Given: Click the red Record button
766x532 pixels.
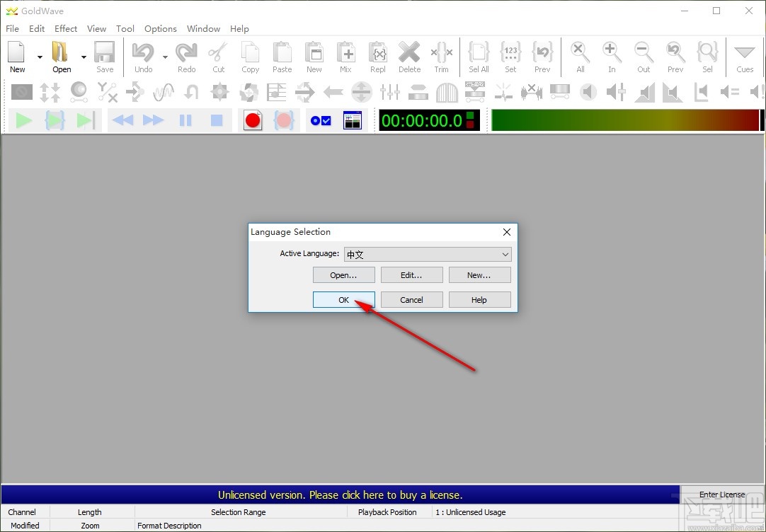Looking at the screenshot, I should [253, 120].
